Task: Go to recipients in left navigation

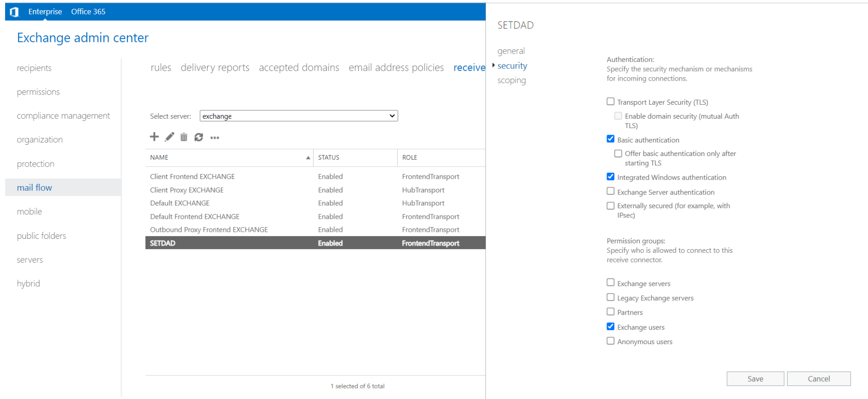Action: [34, 68]
